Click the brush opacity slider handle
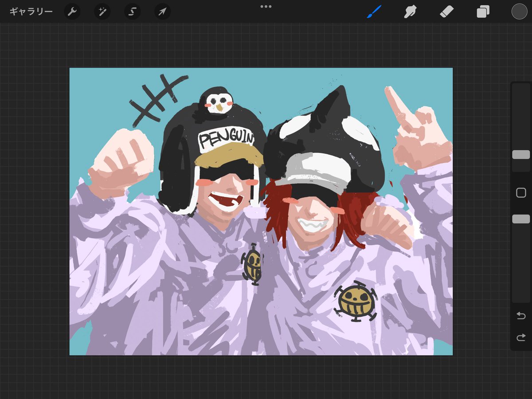Viewport: 532px width, 399px height. tap(521, 219)
